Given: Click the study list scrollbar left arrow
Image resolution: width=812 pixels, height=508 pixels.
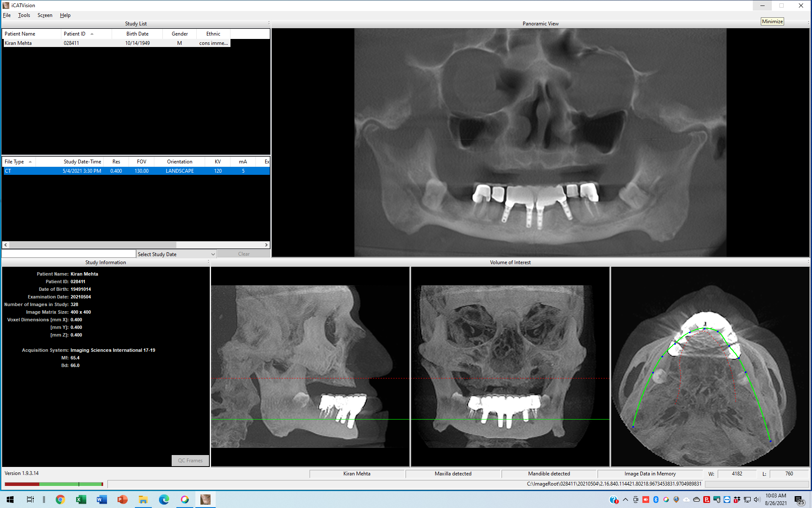Looking at the screenshot, I should (5, 245).
